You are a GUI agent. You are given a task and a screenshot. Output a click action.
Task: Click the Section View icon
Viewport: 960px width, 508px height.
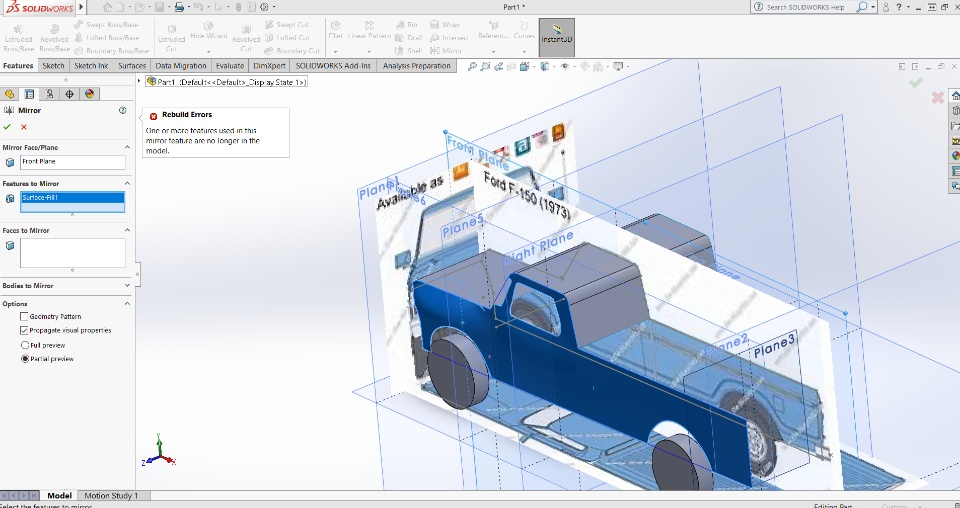coord(512,66)
